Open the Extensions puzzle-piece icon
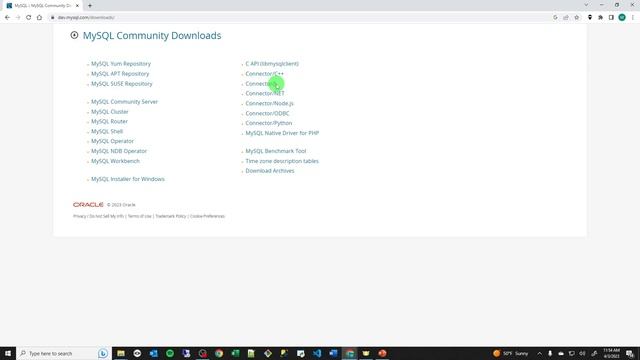Image resolution: width=640 pixels, height=360 pixels. pyautogui.click(x=600, y=18)
